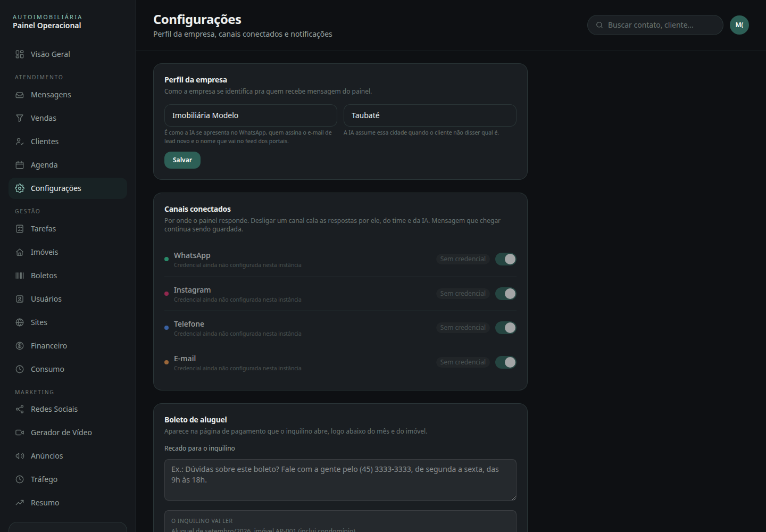Click the Vendas funnel icon
The width and height of the screenshot is (766, 532).
coord(20,118)
